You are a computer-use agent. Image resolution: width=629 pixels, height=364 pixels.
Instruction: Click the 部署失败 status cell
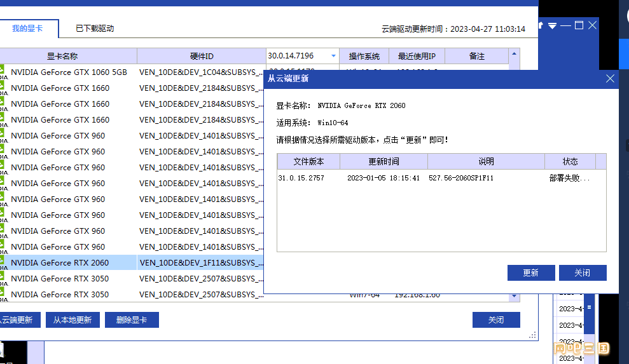click(x=569, y=178)
